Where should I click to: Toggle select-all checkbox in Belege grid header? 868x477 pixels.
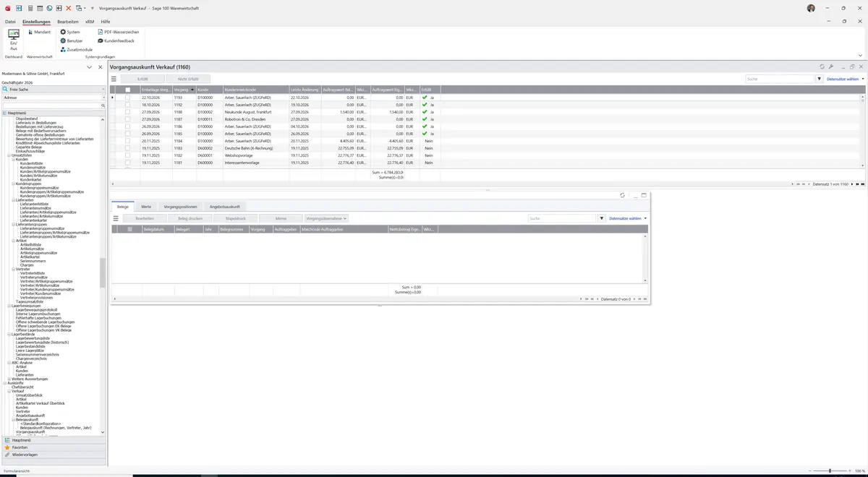click(x=130, y=229)
